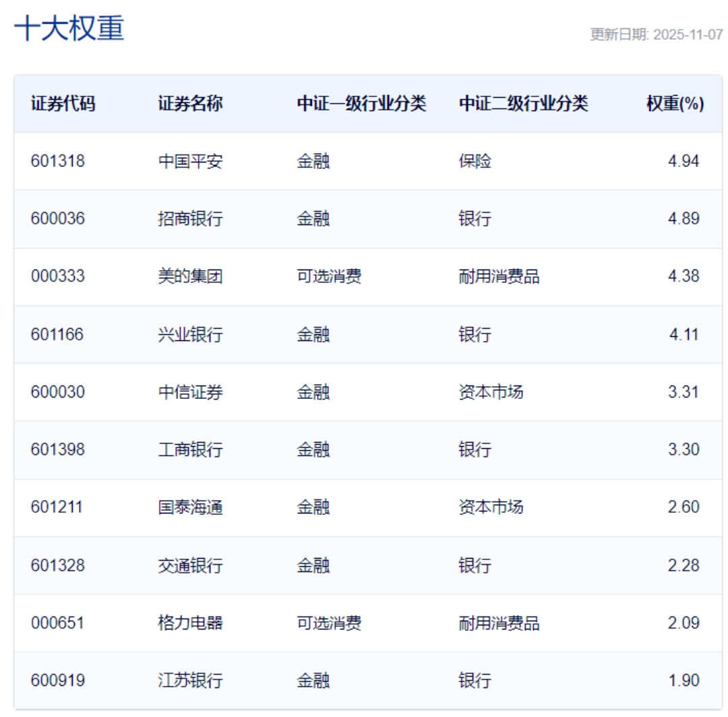Click 金融 in the 兴业银行 row
728x717 pixels.
tap(313, 335)
